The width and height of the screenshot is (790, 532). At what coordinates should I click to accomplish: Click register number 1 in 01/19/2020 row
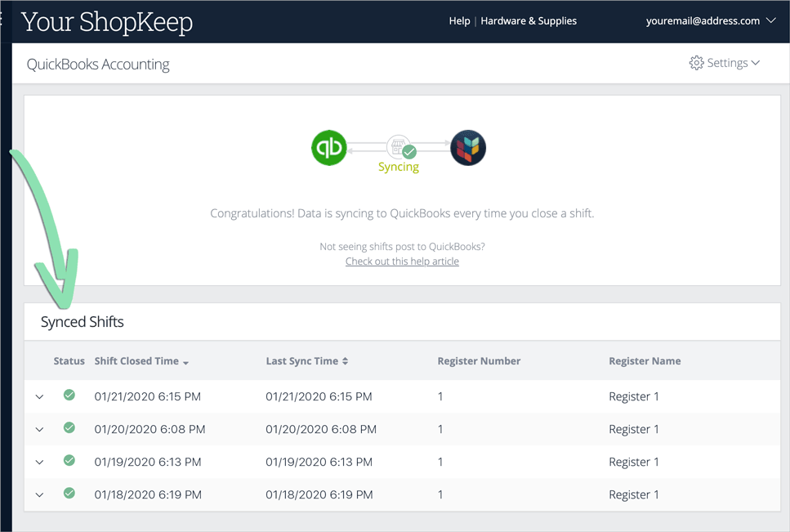[440, 462]
